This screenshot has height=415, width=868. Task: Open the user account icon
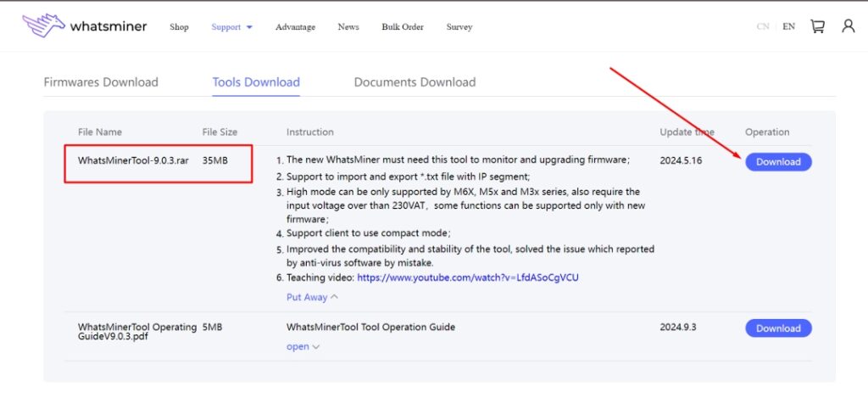coord(848,26)
